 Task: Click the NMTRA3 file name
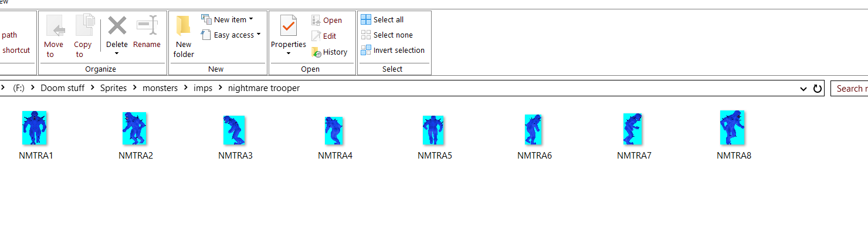235,156
